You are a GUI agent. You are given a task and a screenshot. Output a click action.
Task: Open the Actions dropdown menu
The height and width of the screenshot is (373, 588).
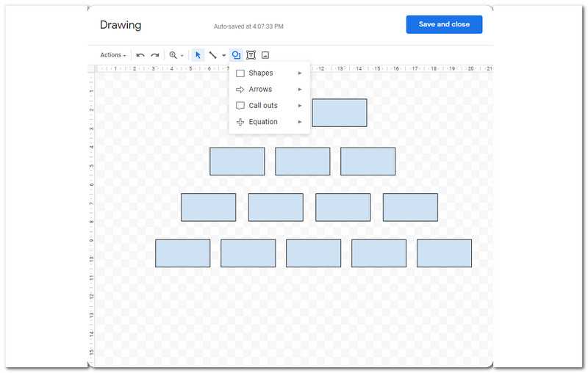pyautogui.click(x=113, y=55)
